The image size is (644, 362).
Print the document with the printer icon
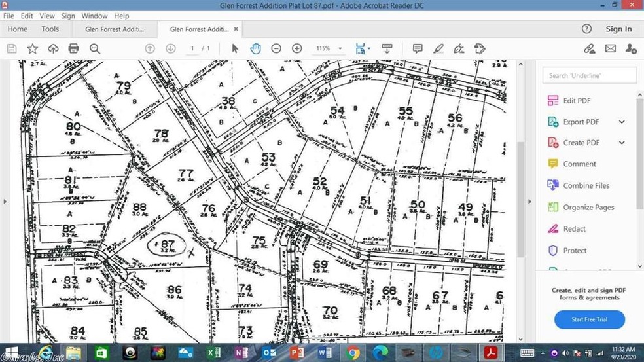[x=73, y=48]
